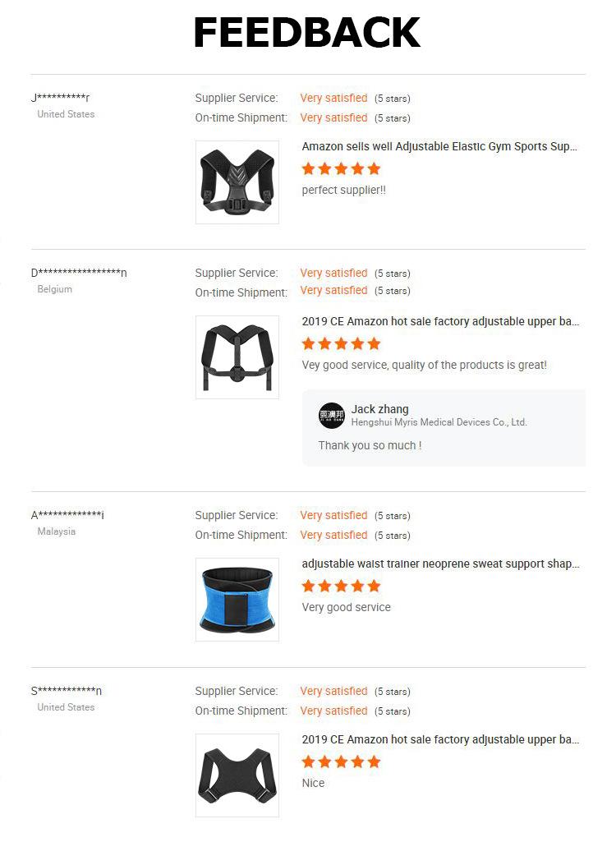Click the product thumbnail in the Belgium review
The image size is (616, 842).
click(237, 357)
